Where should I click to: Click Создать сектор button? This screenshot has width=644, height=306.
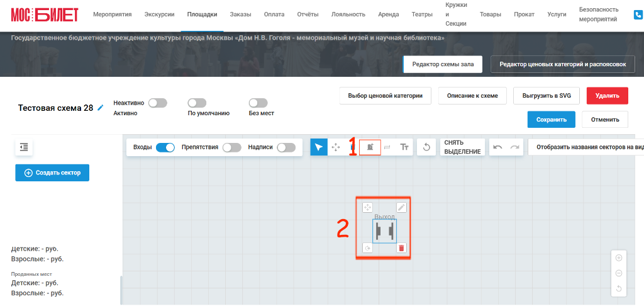52,173
